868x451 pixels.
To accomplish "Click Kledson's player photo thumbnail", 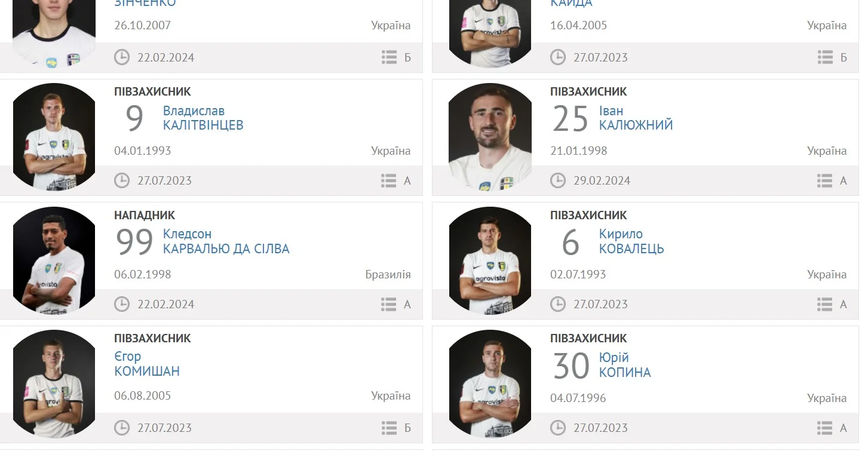I will (x=54, y=260).
